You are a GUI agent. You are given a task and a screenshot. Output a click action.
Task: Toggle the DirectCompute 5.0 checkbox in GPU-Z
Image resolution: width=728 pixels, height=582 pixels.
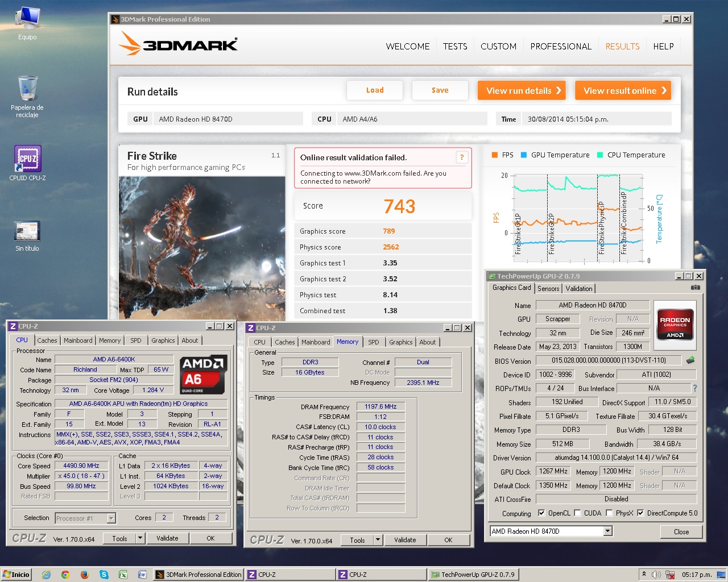pyautogui.click(x=640, y=513)
